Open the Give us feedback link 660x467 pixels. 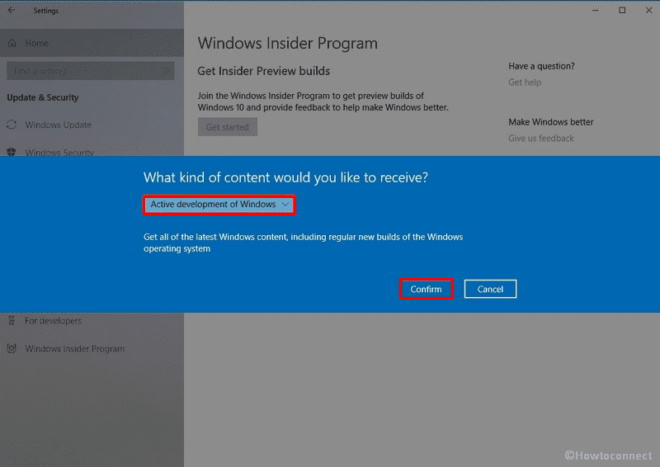coord(541,138)
